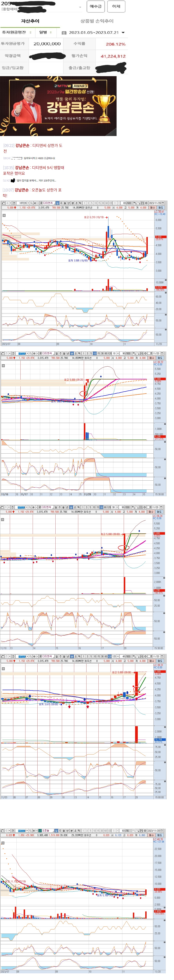174x980 pixels.
Task: Select 월 (monthly) in the 83/600 chart toolbar
Action: (65, 203)
